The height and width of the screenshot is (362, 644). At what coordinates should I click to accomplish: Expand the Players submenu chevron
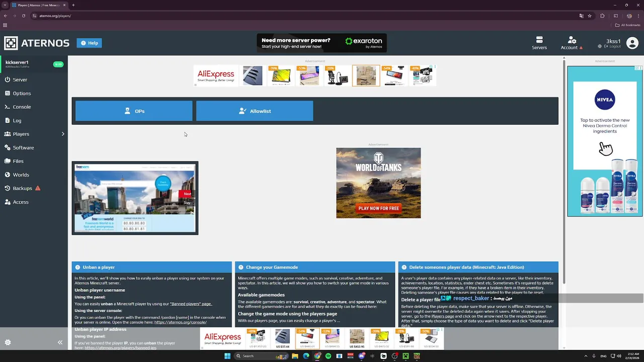click(x=63, y=134)
